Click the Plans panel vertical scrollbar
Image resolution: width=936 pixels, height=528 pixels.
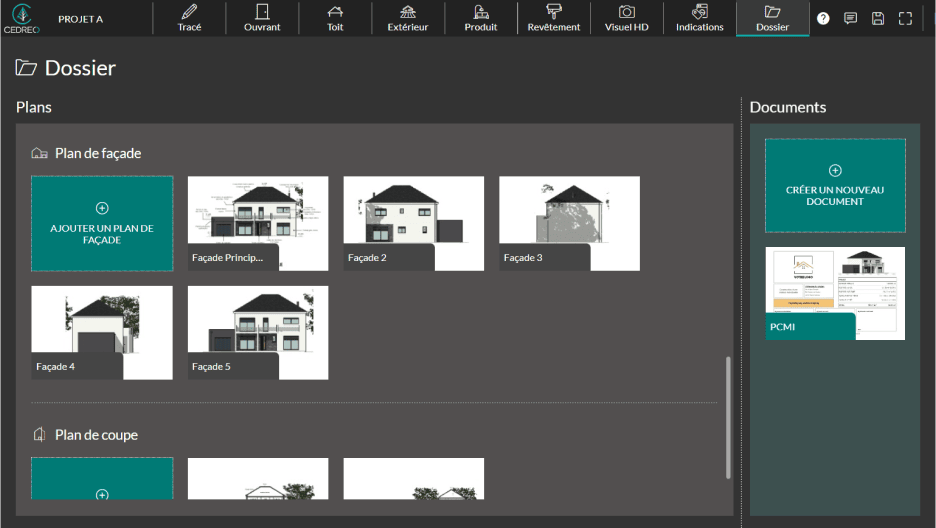pyautogui.click(x=728, y=415)
